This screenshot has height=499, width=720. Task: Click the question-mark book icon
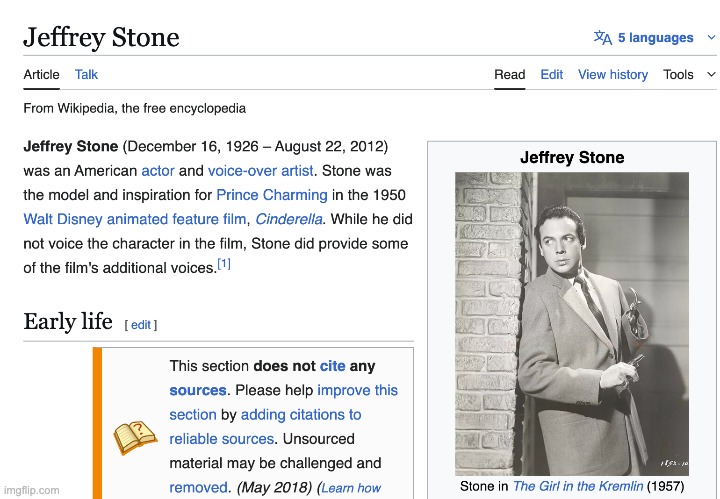pyautogui.click(x=135, y=438)
